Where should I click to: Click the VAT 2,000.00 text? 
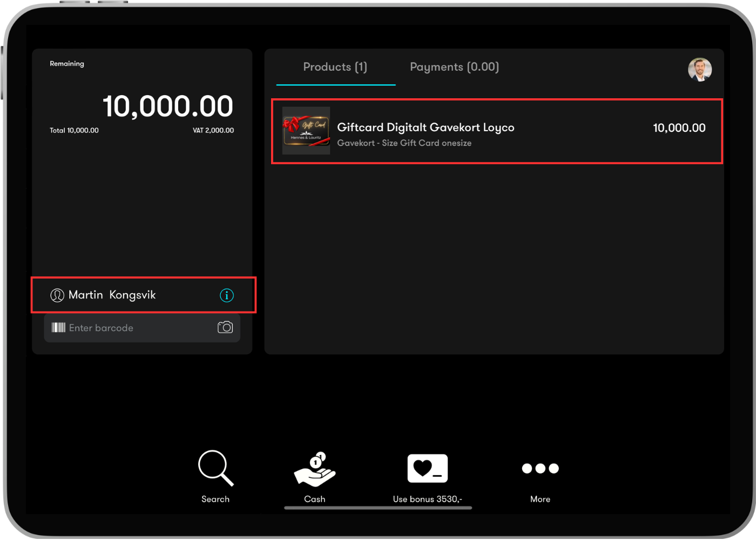coord(213,131)
